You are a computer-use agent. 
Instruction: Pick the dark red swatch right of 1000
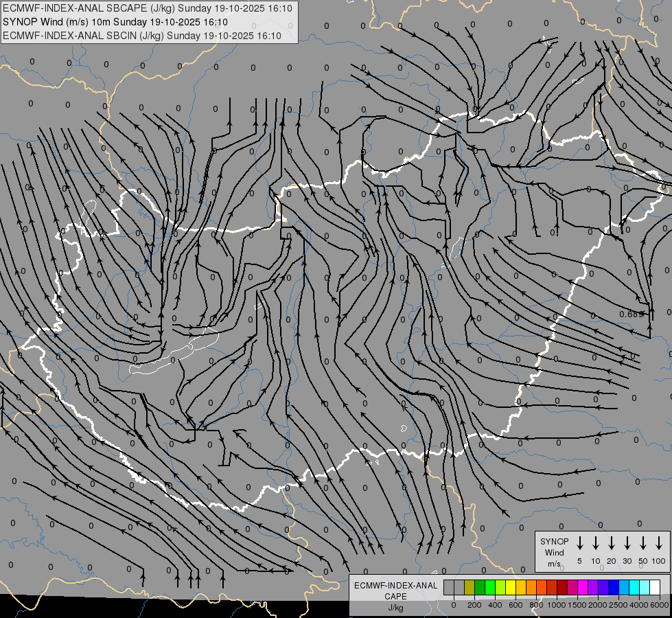[x=562, y=587]
